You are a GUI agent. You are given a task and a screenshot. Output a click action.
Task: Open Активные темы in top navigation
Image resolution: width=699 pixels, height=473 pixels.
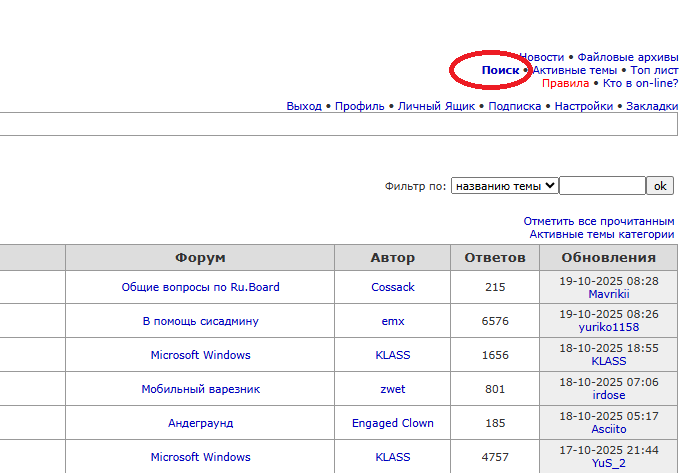pyautogui.click(x=574, y=70)
